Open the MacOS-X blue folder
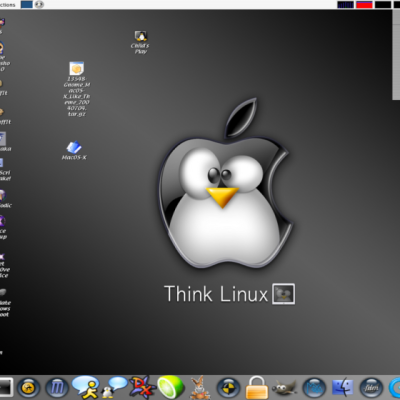The image size is (400, 400). pyautogui.click(x=74, y=150)
